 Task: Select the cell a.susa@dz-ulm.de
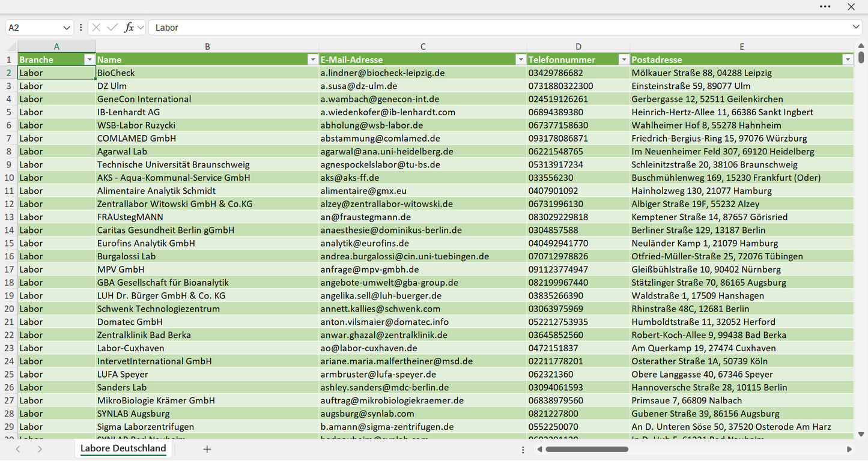click(423, 86)
